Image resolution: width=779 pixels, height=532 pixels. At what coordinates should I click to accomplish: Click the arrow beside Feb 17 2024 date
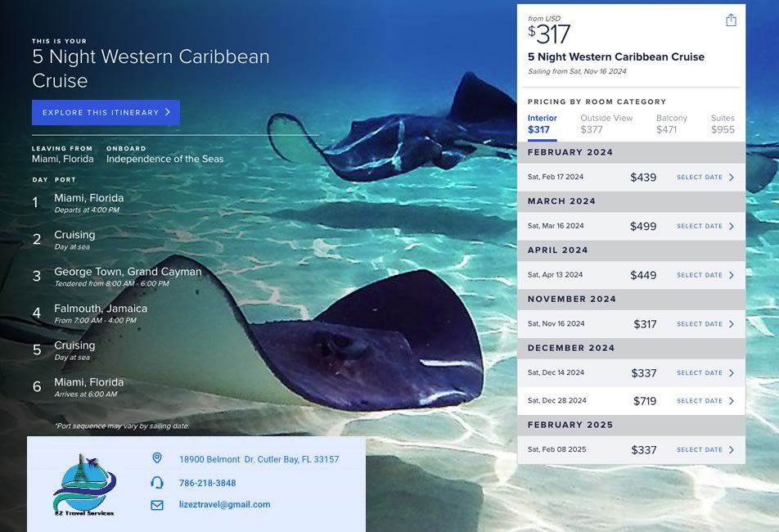pyautogui.click(x=731, y=178)
